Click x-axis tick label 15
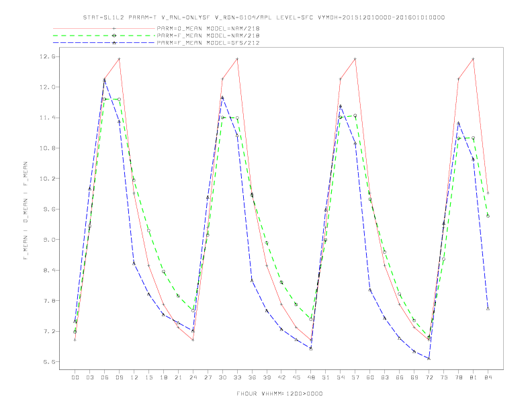Image resolution: width=532 pixels, height=411 pixels. coord(148,377)
